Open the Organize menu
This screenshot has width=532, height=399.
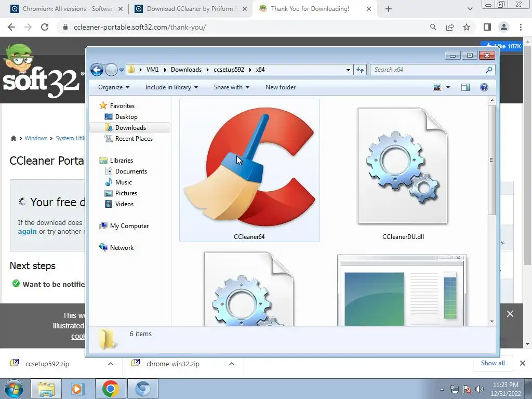pos(114,87)
